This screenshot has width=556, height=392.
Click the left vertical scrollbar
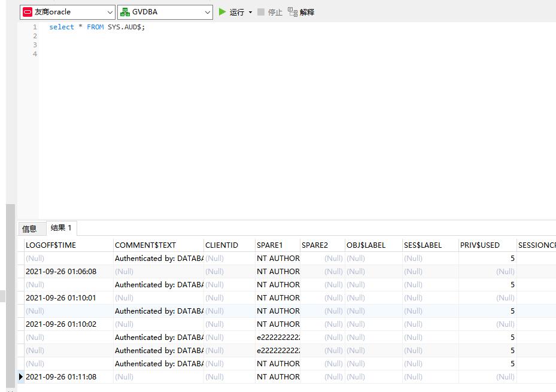coord(11,296)
